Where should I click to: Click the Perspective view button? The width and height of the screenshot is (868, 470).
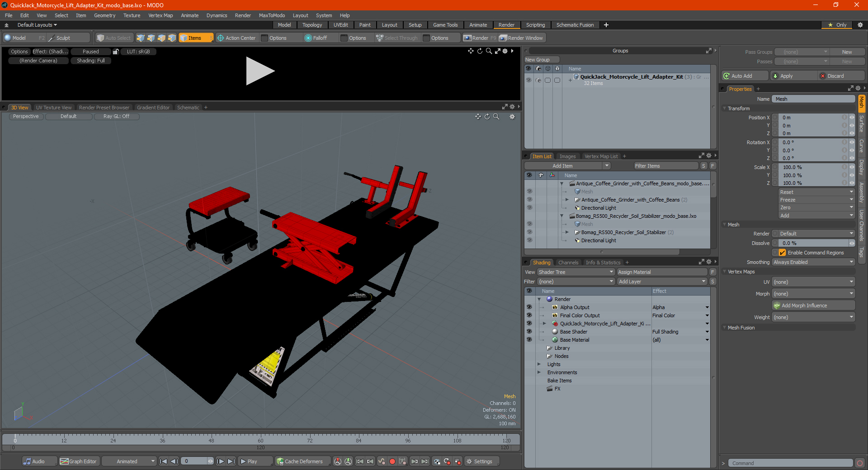(x=26, y=116)
